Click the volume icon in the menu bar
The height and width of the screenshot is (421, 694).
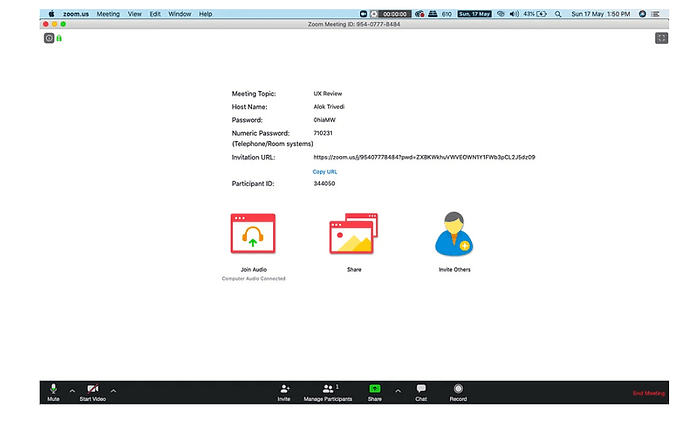coord(514,14)
